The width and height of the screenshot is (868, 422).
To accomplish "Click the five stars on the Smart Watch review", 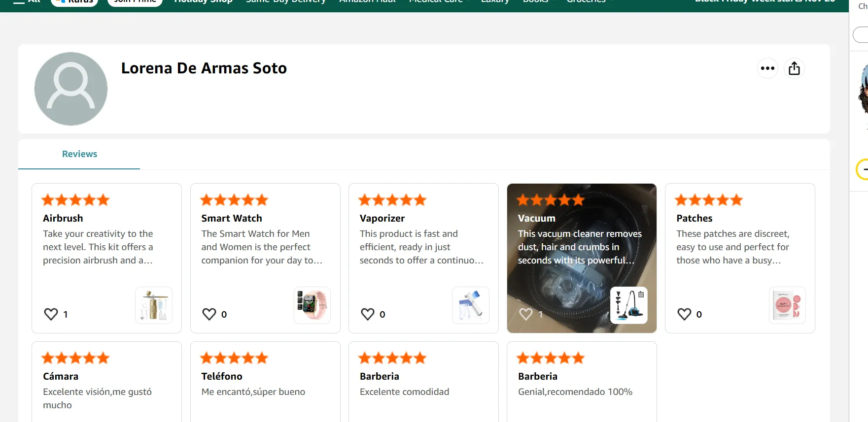I will click(234, 200).
